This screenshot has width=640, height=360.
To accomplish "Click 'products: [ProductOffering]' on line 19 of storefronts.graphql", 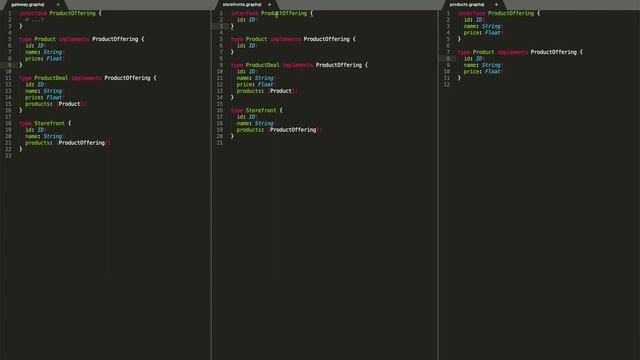I will [x=280, y=130].
